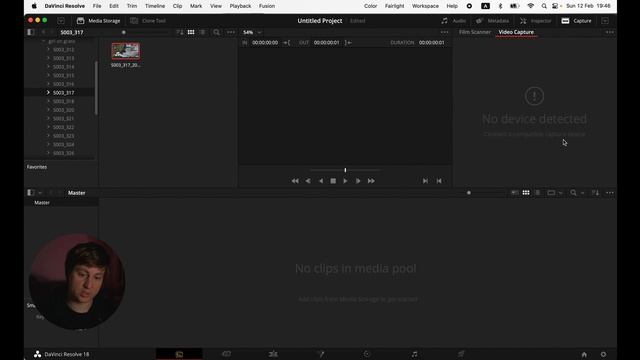
Task: Open media pool options three-dot menu
Action: pyautogui.click(x=609, y=193)
